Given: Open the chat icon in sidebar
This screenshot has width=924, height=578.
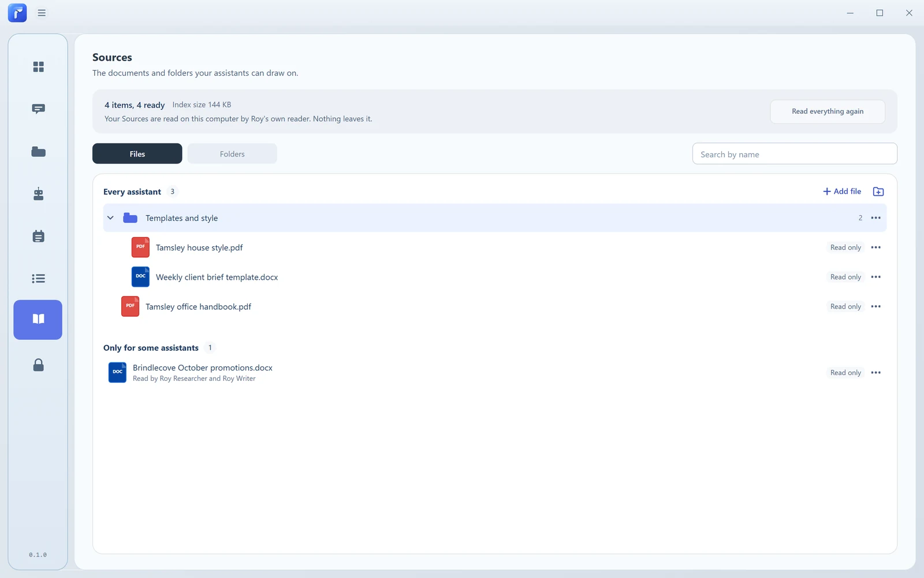Looking at the screenshot, I should [x=38, y=109].
